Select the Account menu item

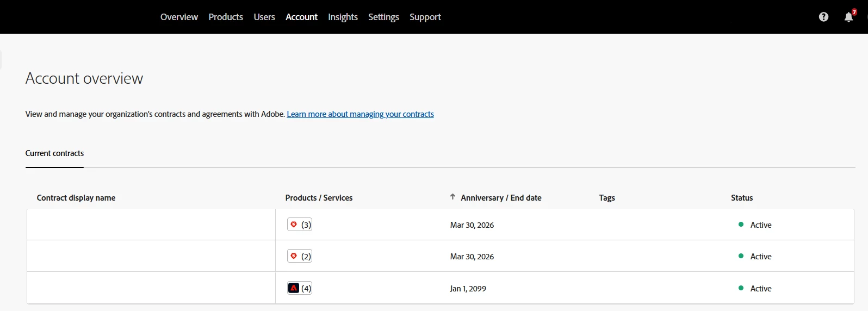(x=301, y=17)
